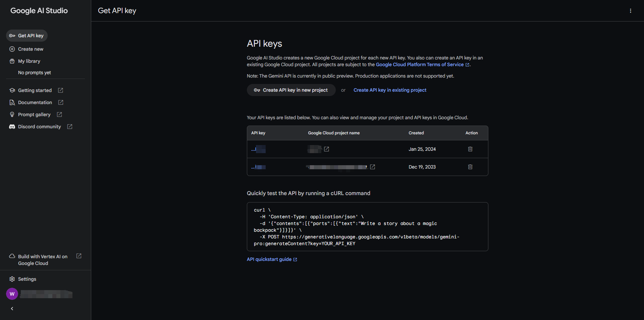Open project link for Jan 25, 2024 key
Image resolution: width=644 pixels, height=320 pixels.
tap(326, 149)
